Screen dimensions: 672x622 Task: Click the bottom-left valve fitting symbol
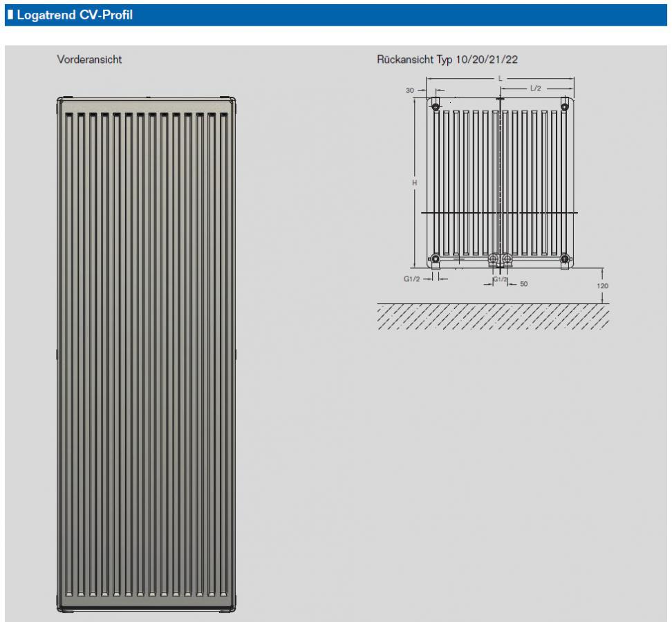(x=436, y=259)
